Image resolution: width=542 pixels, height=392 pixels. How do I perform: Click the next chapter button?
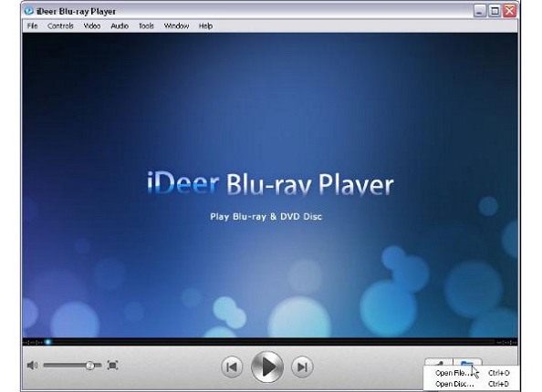[302, 366]
